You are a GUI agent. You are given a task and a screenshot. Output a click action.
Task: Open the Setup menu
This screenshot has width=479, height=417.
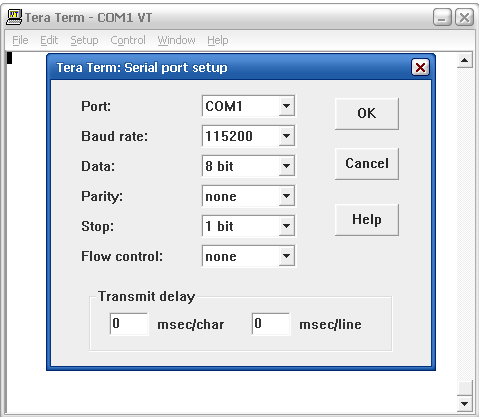[x=84, y=40]
